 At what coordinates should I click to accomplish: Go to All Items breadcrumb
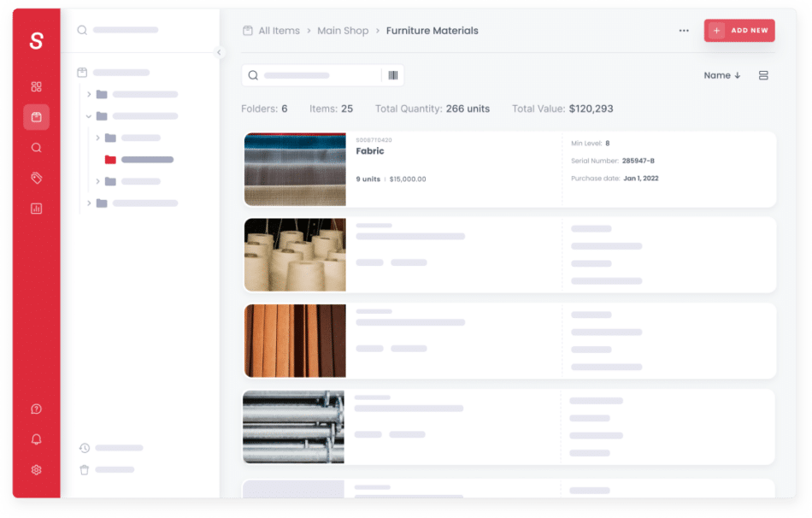279,31
